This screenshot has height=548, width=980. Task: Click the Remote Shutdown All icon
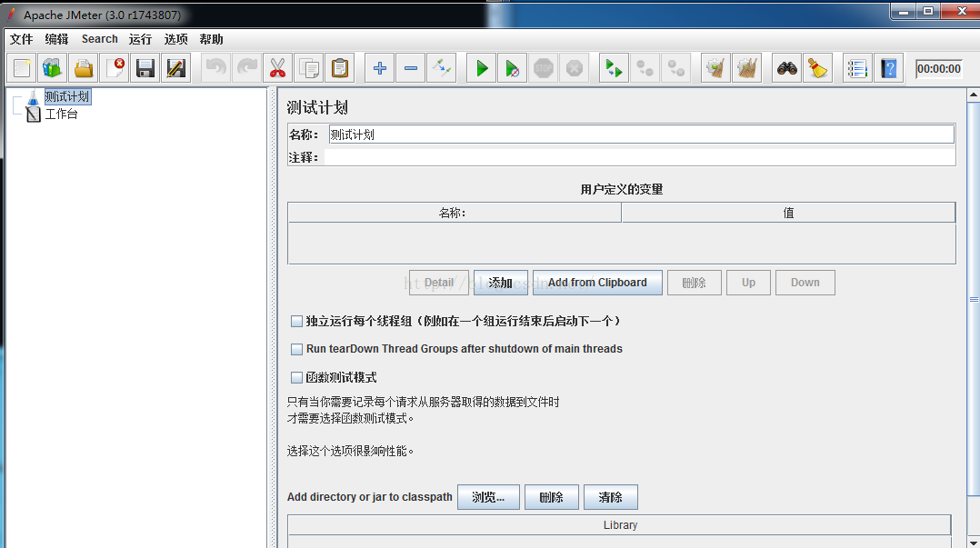[675, 68]
